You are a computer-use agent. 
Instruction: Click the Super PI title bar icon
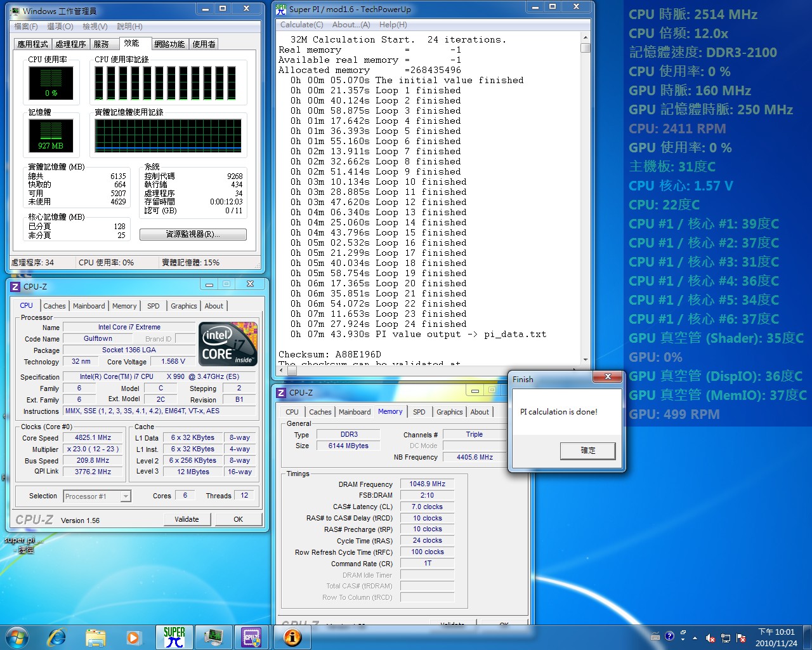(281, 9)
